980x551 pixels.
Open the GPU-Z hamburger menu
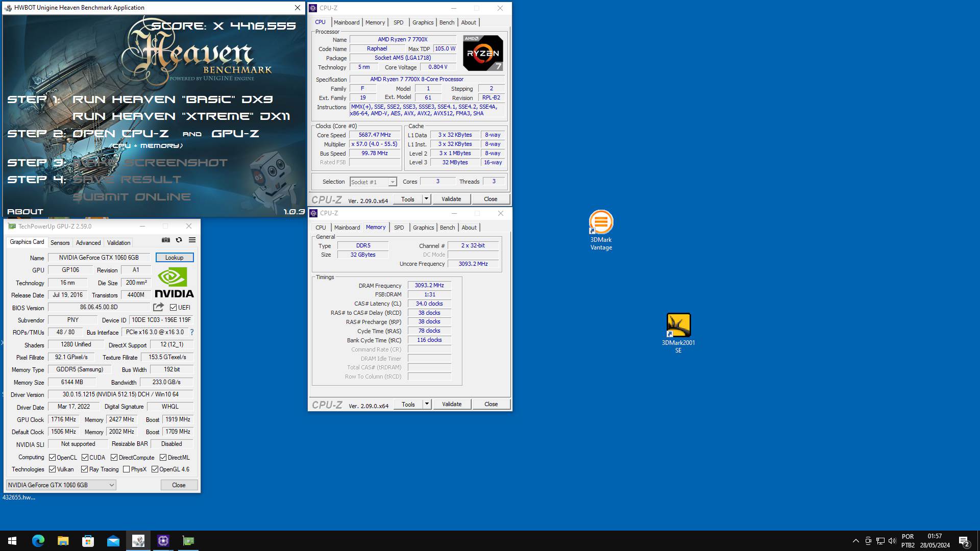point(192,240)
